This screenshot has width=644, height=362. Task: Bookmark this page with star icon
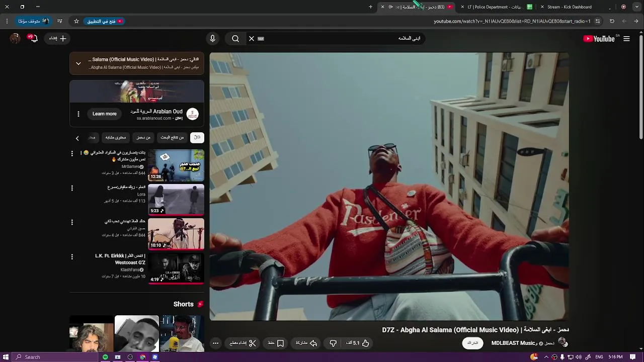point(76,21)
